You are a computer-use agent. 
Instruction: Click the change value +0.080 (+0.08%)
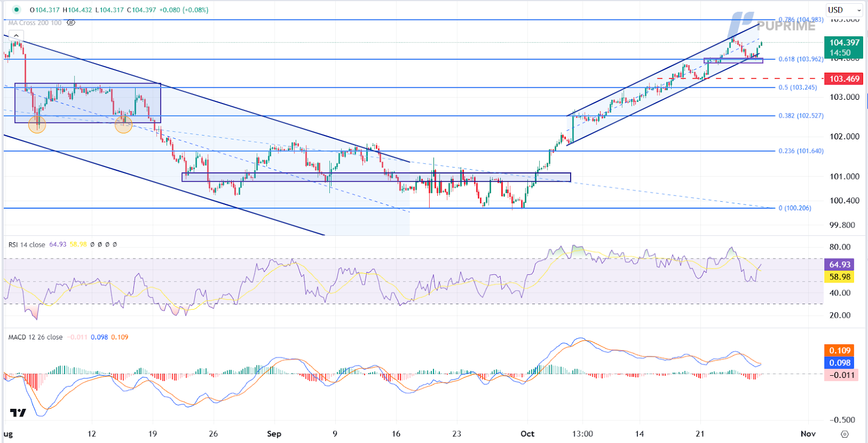(184, 10)
